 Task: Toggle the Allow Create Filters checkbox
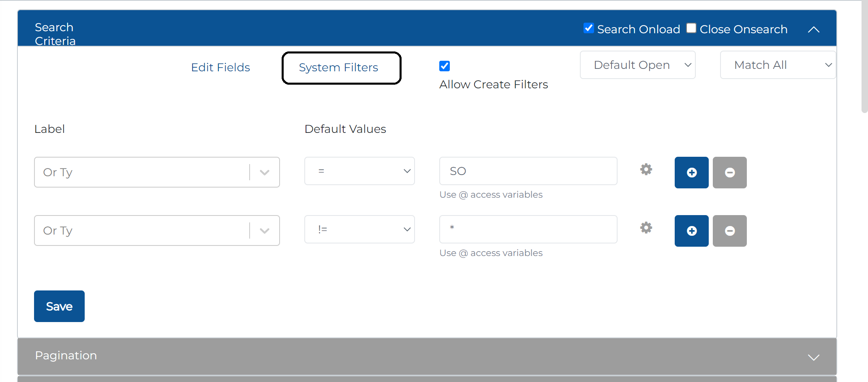445,66
